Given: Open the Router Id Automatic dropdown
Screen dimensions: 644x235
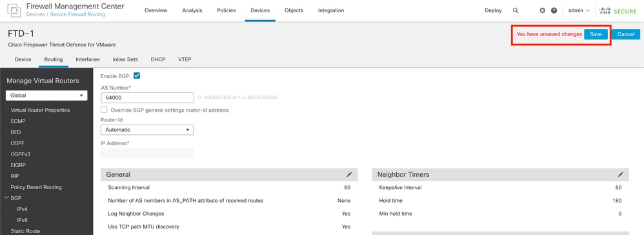Looking at the screenshot, I should click(x=147, y=130).
